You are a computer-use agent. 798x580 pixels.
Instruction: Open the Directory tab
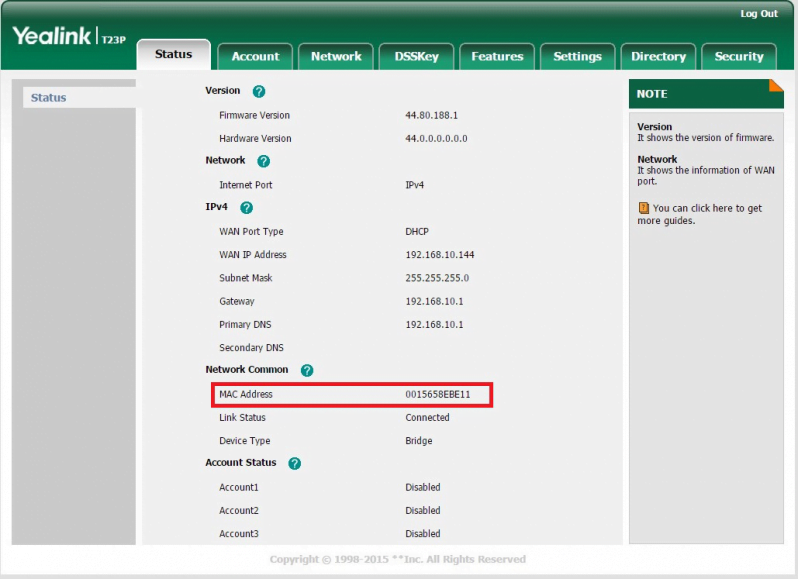659,56
